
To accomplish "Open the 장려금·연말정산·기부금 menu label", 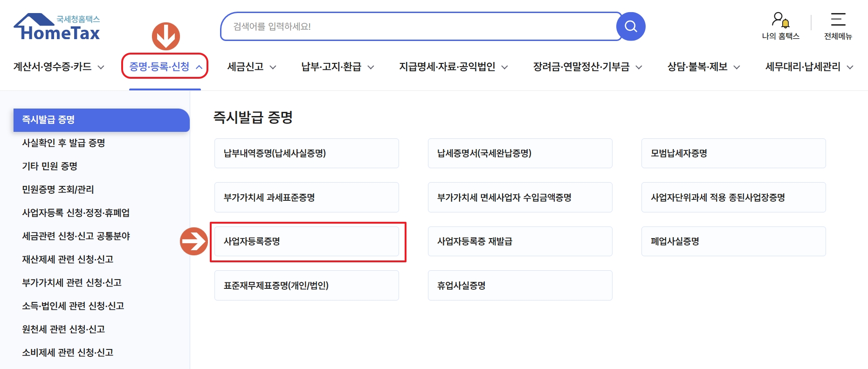I will (x=581, y=67).
